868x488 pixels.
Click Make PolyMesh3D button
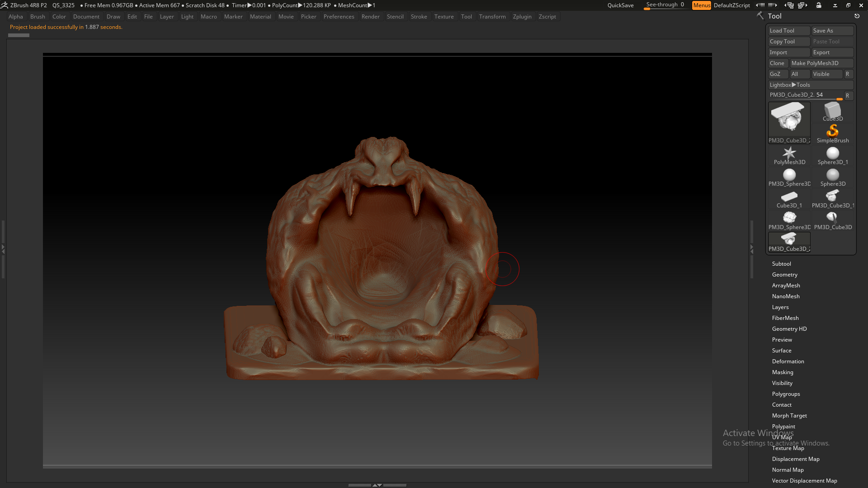(821, 63)
